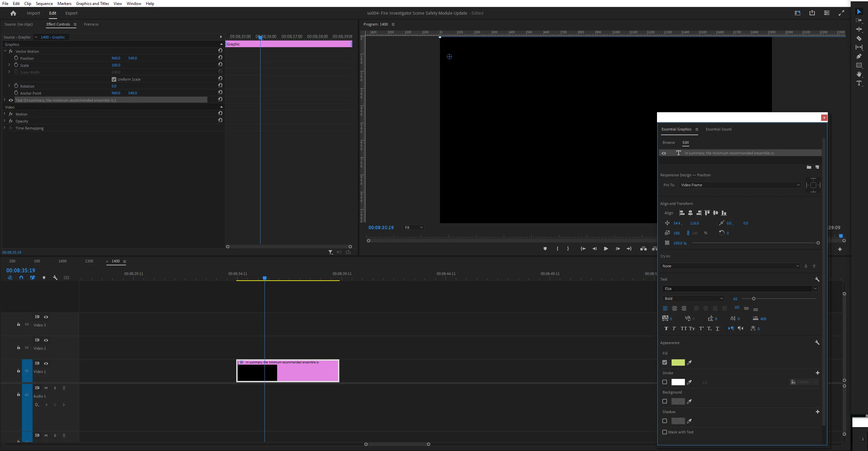Select the Pen tool

(x=859, y=56)
